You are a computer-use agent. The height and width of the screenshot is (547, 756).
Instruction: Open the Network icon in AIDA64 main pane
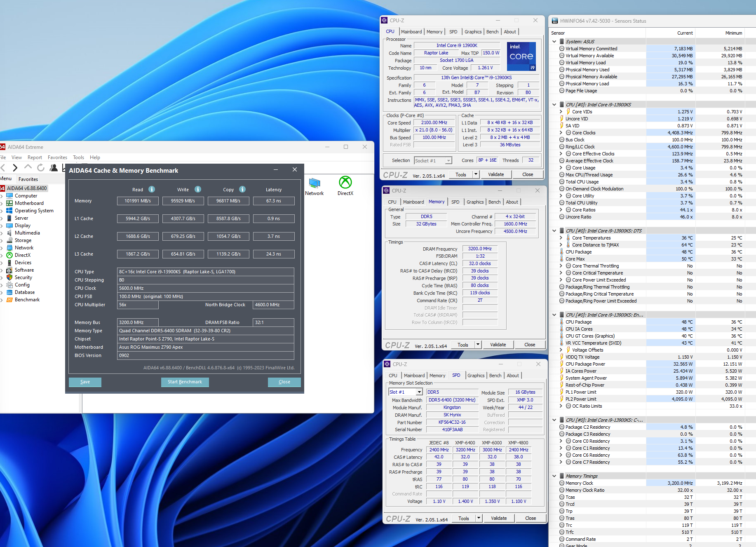click(x=315, y=186)
